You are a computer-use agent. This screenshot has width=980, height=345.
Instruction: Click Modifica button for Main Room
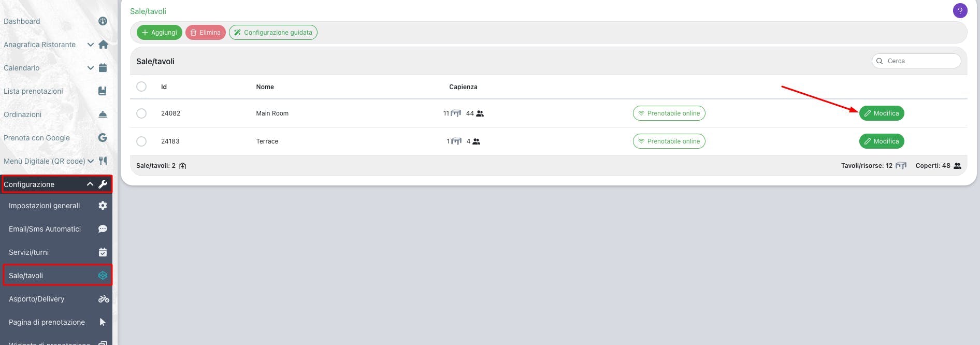(882, 113)
